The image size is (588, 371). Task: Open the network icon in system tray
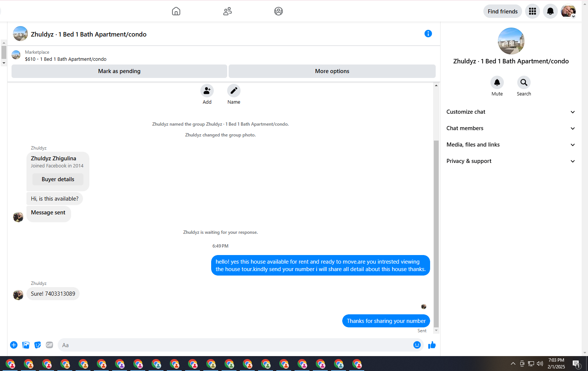point(531,364)
